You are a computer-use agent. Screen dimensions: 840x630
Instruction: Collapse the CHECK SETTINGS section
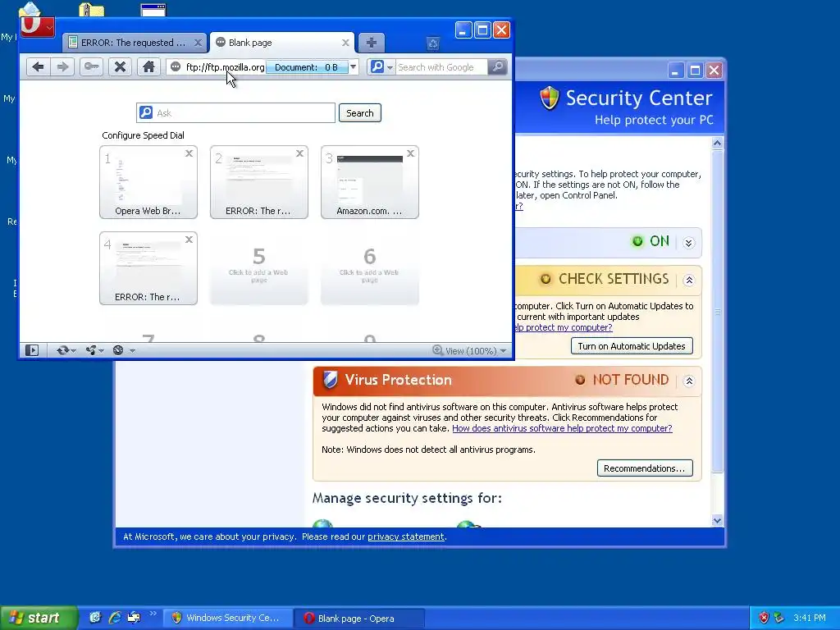pyautogui.click(x=689, y=281)
